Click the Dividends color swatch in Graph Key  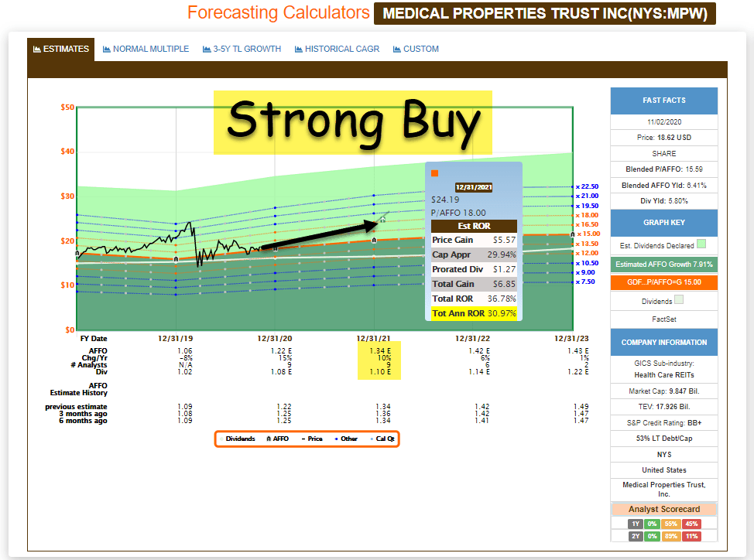pos(678,299)
